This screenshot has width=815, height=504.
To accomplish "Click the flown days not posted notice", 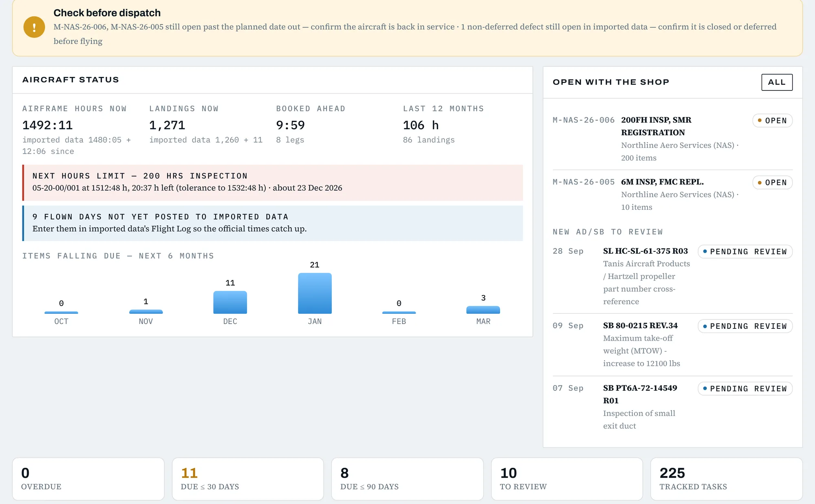I will pos(273,223).
